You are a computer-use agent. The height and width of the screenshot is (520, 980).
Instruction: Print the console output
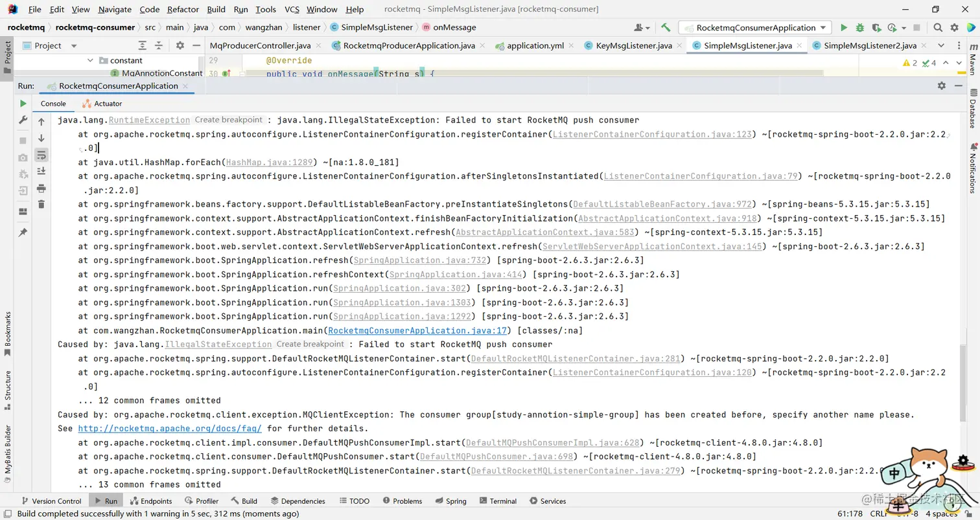[x=41, y=188]
